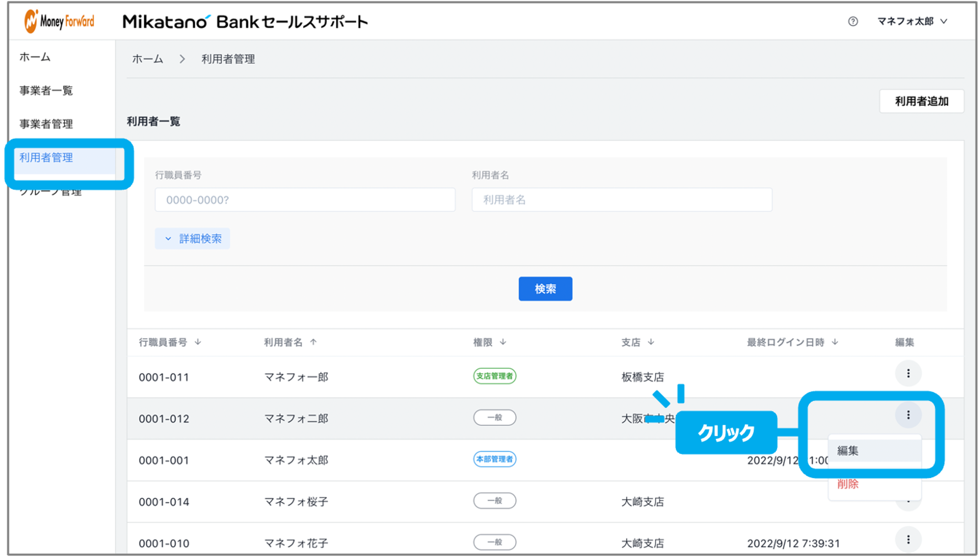Click 大崎支店 in マネフォ桜子 row
The width and height of the screenshot is (980, 560).
[643, 502]
